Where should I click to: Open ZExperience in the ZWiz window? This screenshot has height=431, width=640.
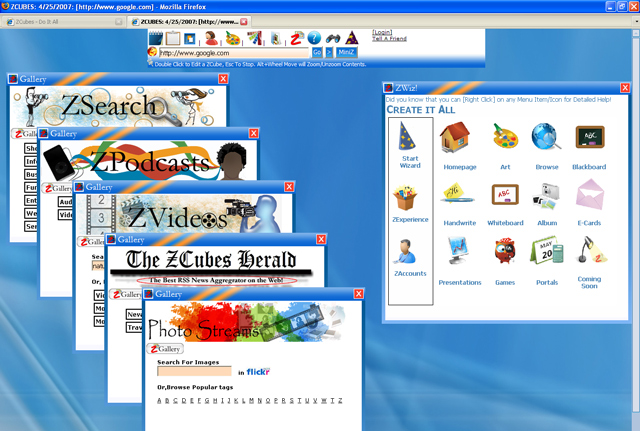point(410,204)
